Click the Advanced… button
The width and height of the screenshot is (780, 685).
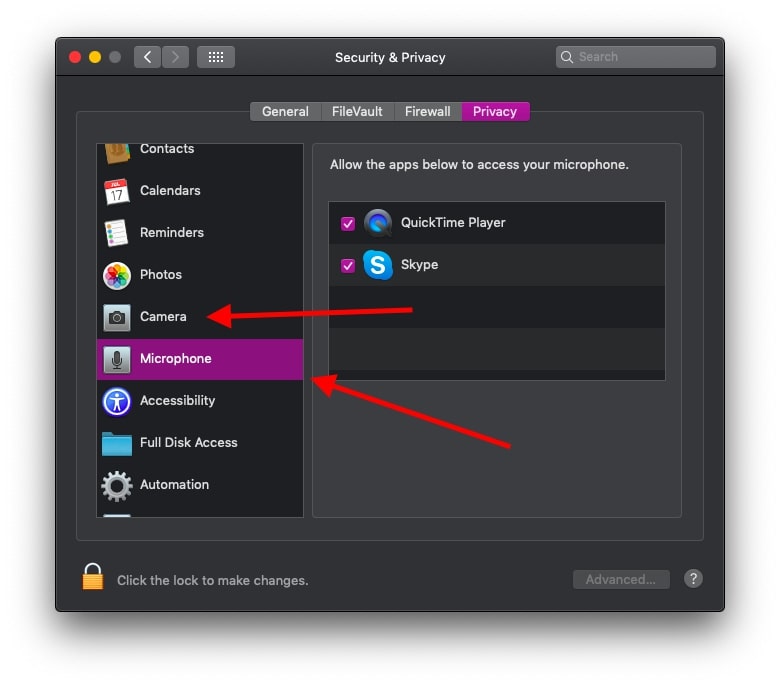pos(621,579)
